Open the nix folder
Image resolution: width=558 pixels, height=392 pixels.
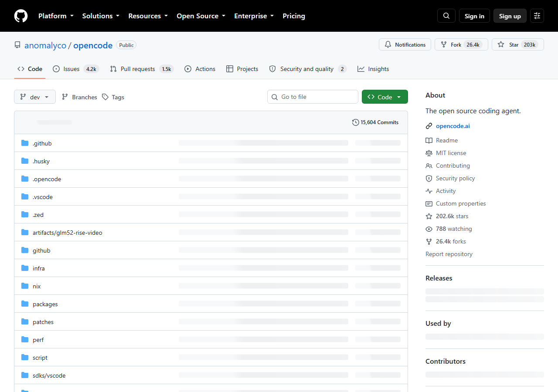coord(37,286)
